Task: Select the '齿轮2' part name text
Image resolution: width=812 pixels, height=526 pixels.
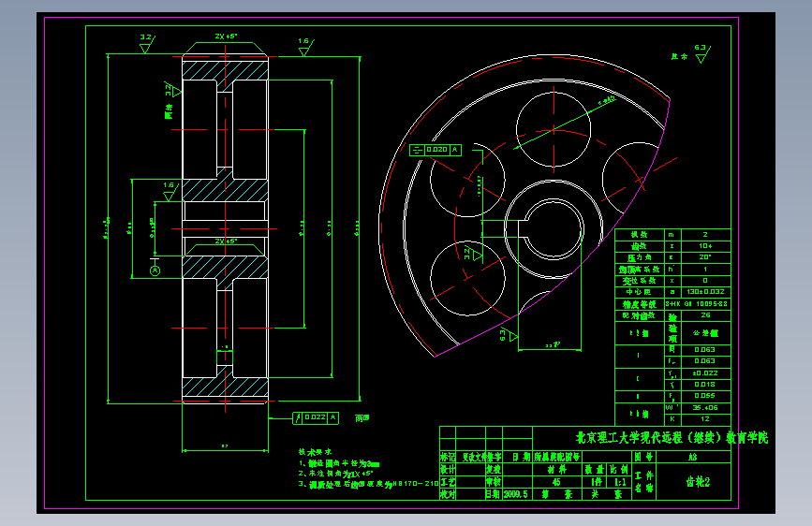Action: 698,482
